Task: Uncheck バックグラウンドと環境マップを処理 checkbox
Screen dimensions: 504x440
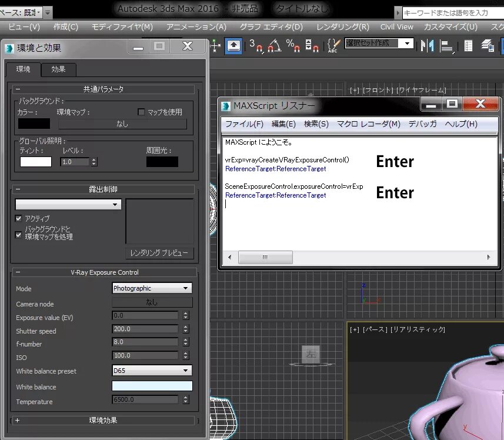Action: click(19, 235)
